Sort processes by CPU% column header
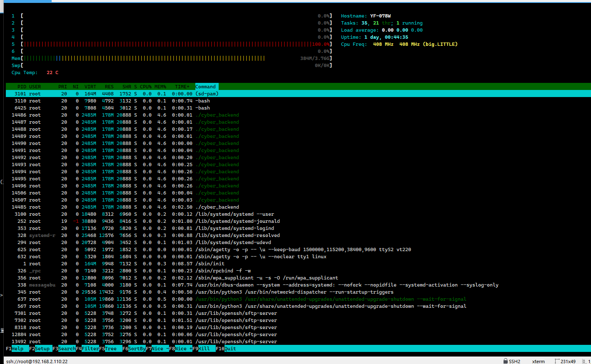 (145, 87)
